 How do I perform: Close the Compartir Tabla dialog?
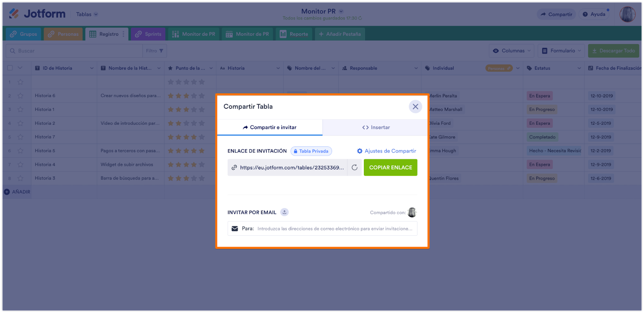click(x=415, y=107)
